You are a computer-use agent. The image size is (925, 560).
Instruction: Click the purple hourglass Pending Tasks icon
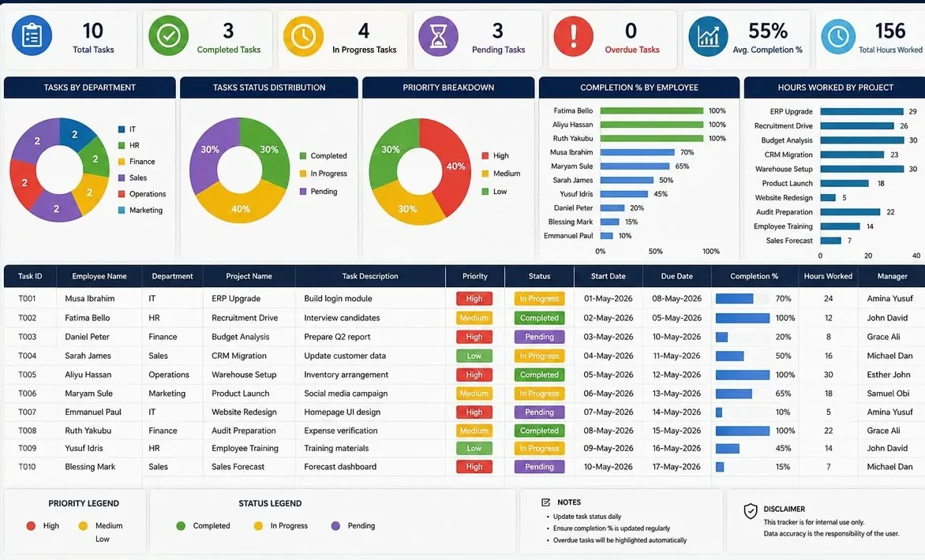[x=438, y=36]
